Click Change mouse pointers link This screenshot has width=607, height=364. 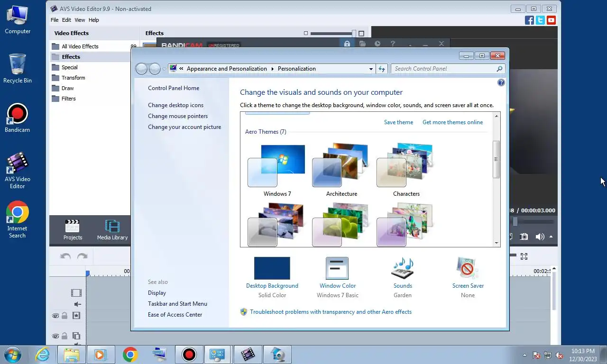pos(178,116)
